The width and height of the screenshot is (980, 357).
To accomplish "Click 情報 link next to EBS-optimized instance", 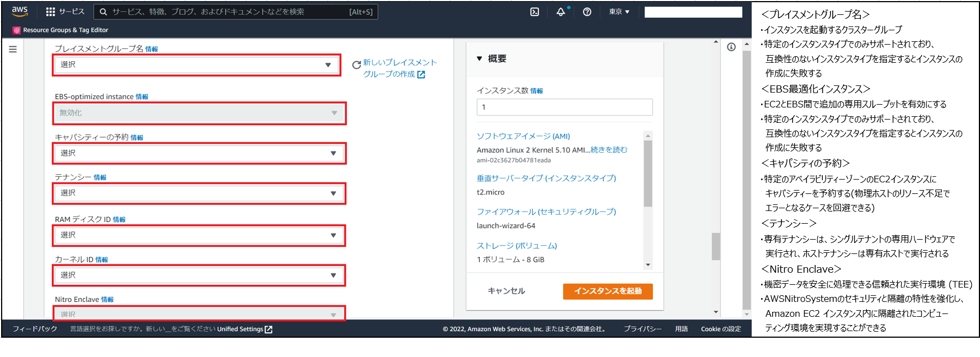I will [x=142, y=97].
